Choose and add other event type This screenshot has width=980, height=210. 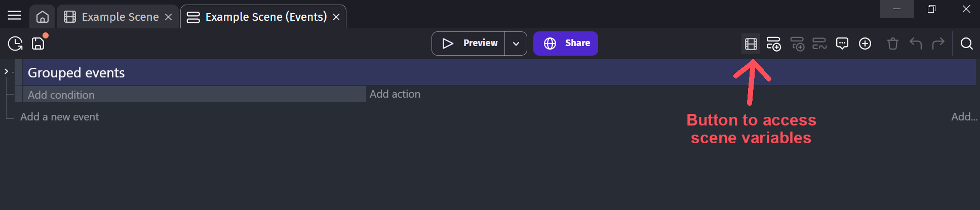[865, 44]
